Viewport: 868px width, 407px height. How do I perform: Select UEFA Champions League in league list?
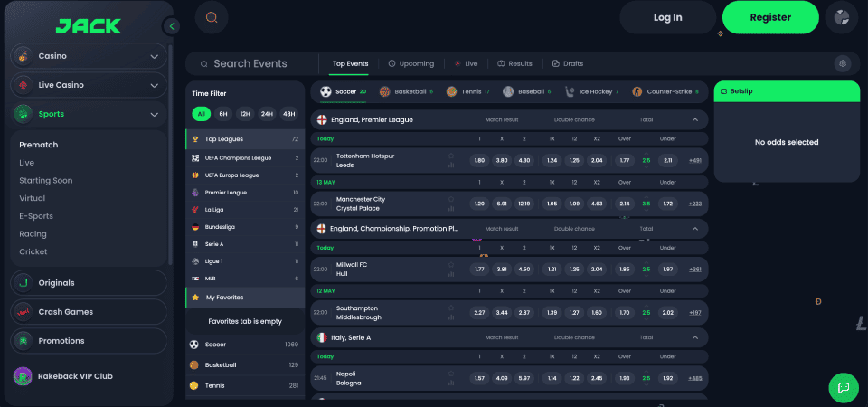click(245, 157)
